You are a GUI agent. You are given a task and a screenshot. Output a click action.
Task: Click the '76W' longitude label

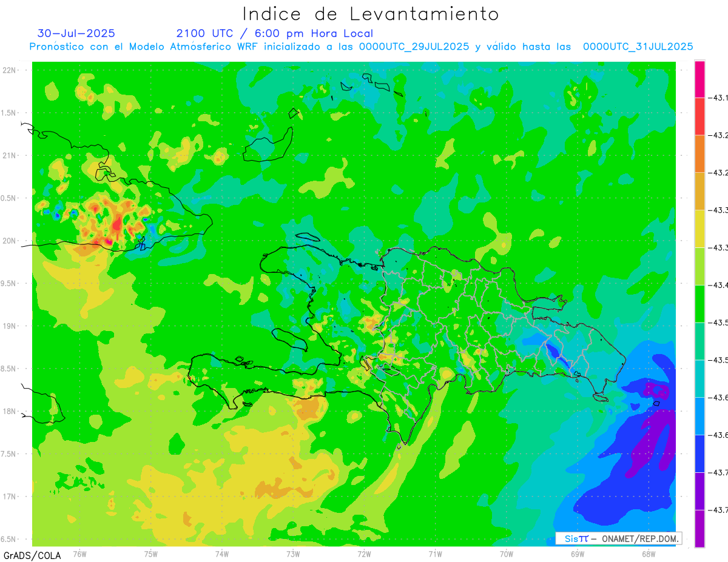click(79, 554)
